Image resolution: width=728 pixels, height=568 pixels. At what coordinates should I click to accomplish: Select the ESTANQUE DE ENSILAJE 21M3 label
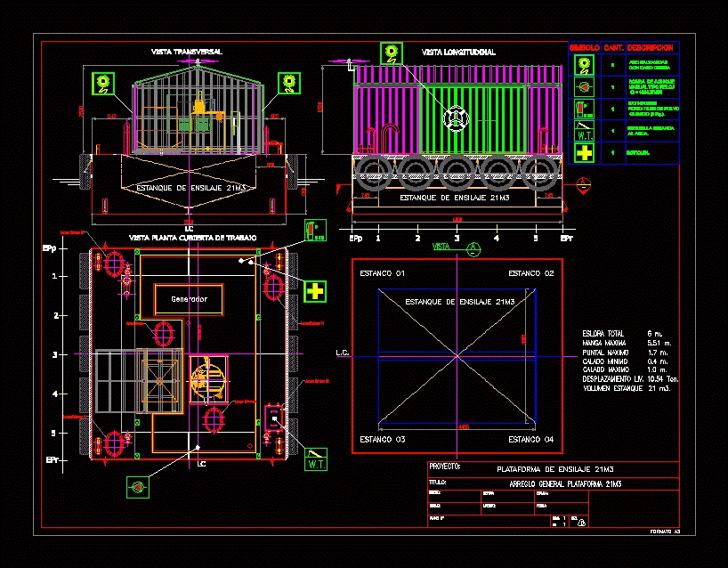point(461,303)
